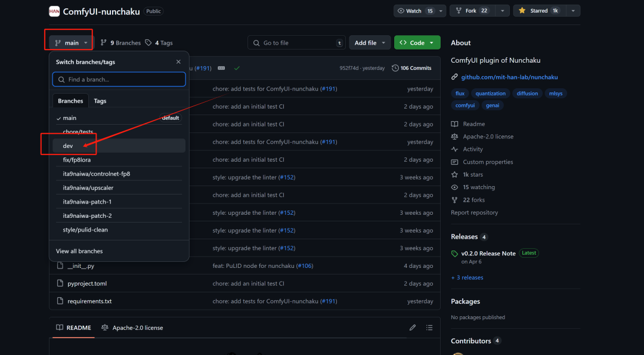Open View all branches link
644x355 pixels.
(x=79, y=251)
